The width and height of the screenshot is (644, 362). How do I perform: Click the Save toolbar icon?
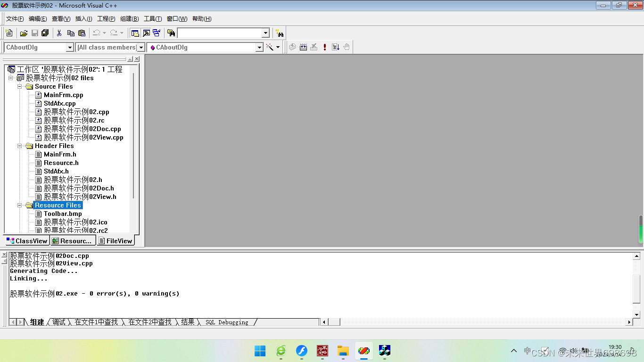[34, 33]
